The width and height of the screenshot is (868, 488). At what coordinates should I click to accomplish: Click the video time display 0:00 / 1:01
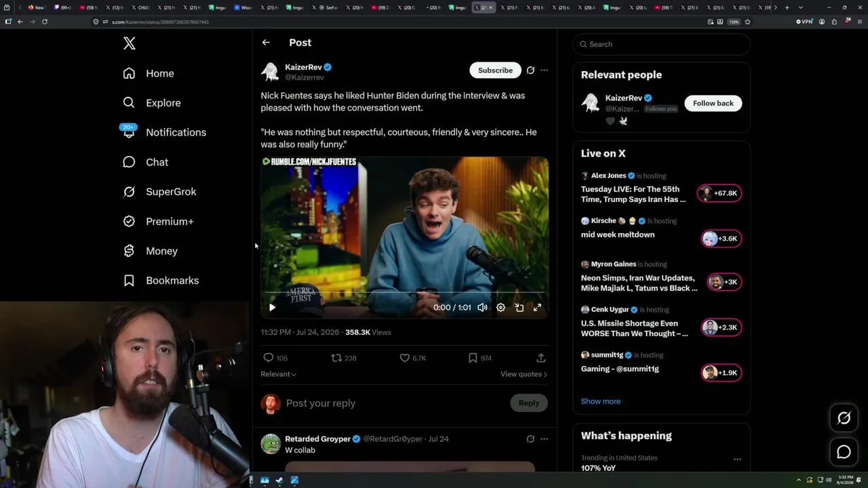[x=452, y=308]
